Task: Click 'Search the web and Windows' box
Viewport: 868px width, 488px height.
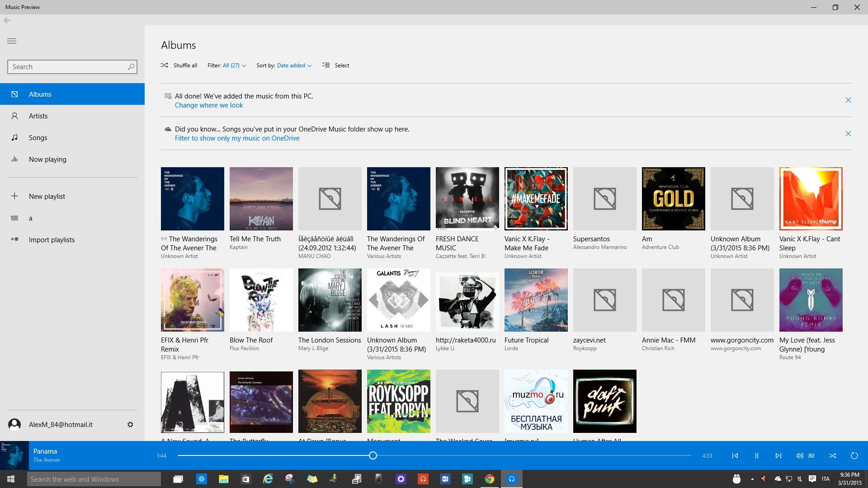Action: click(94, 479)
